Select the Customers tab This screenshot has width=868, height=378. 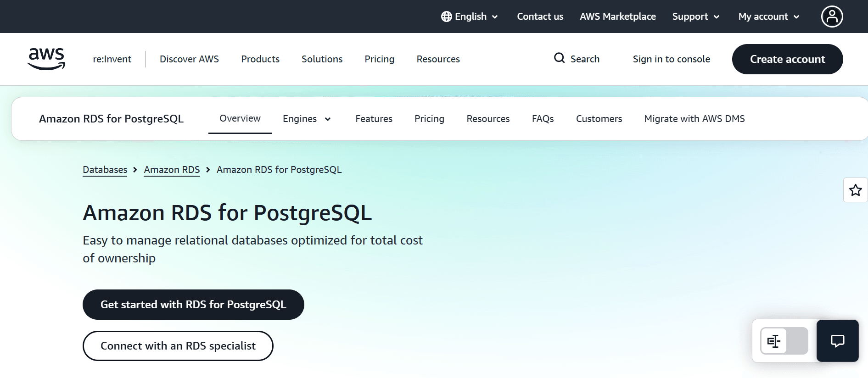click(x=599, y=119)
